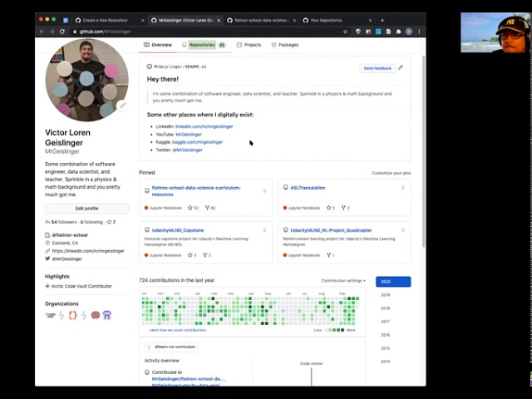Click the red bracket organization icon
The height and width of the screenshot is (399, 532).
[x=72, y=315]
